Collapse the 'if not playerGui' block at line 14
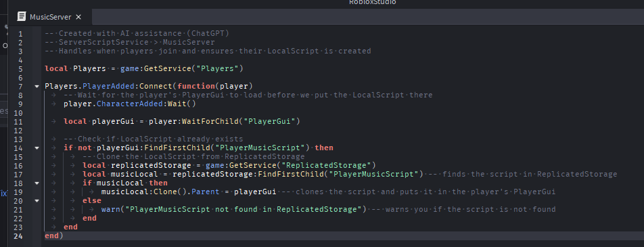 37,148
